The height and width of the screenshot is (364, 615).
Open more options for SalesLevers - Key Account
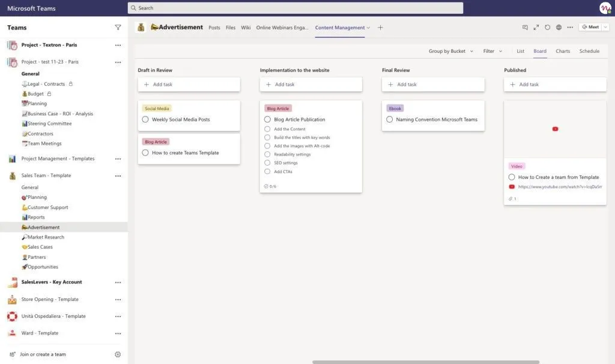118,282
